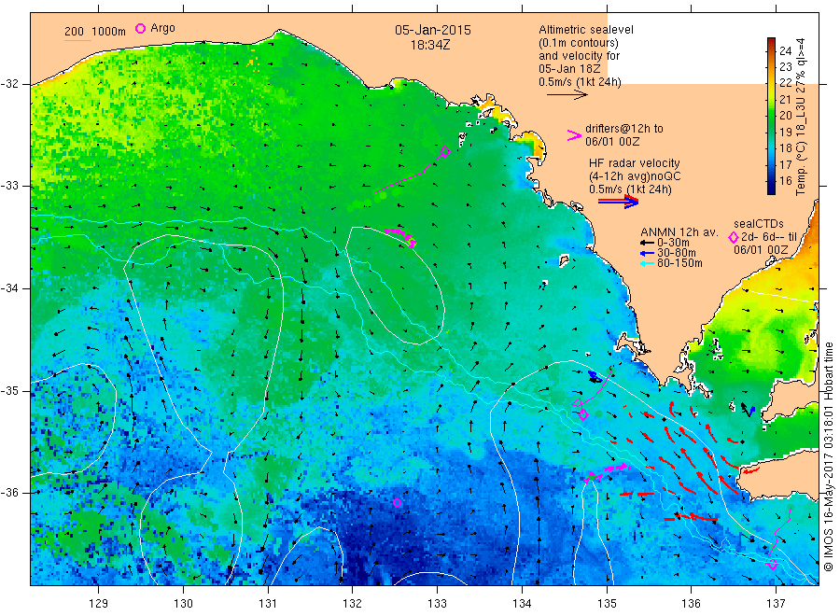Screen dimensions: 840x616
Task: Click the cyan 80-150m ANMN arrow
Action: pyautogui.click(x=647, y=263)
